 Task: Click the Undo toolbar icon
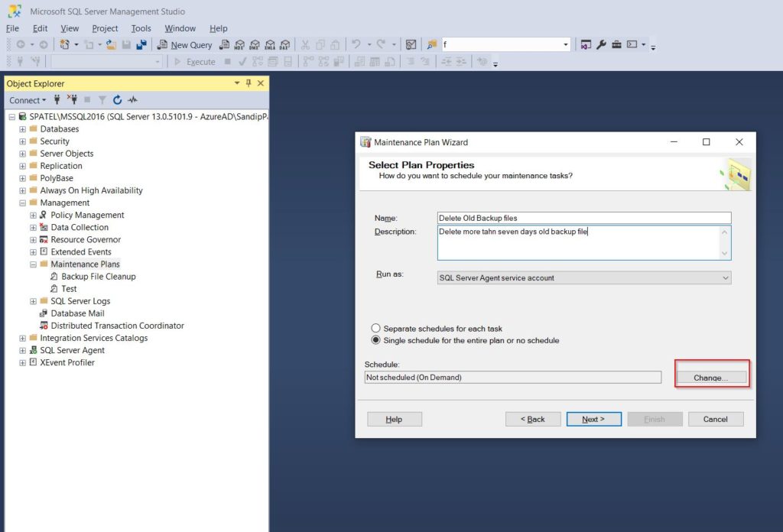pos(356,45)
